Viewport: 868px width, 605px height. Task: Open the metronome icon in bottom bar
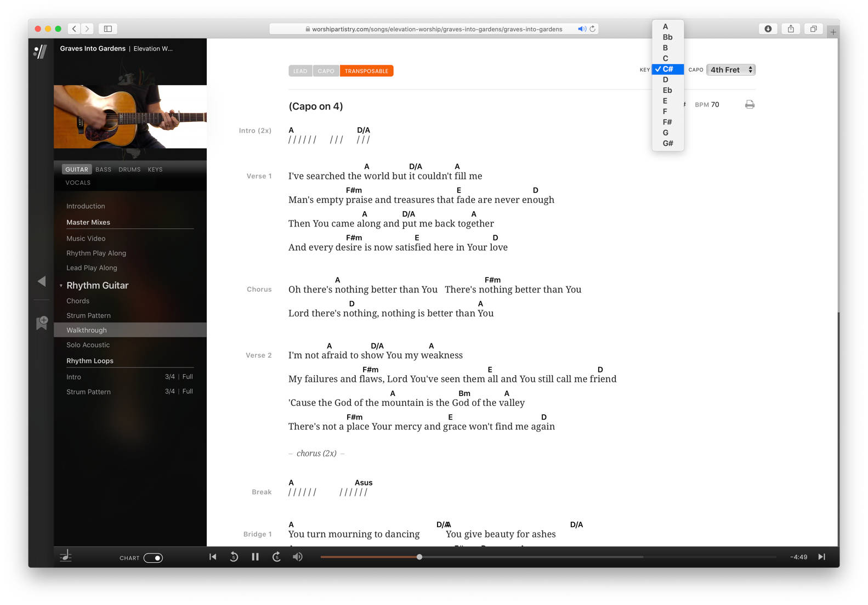coord(66,557)
